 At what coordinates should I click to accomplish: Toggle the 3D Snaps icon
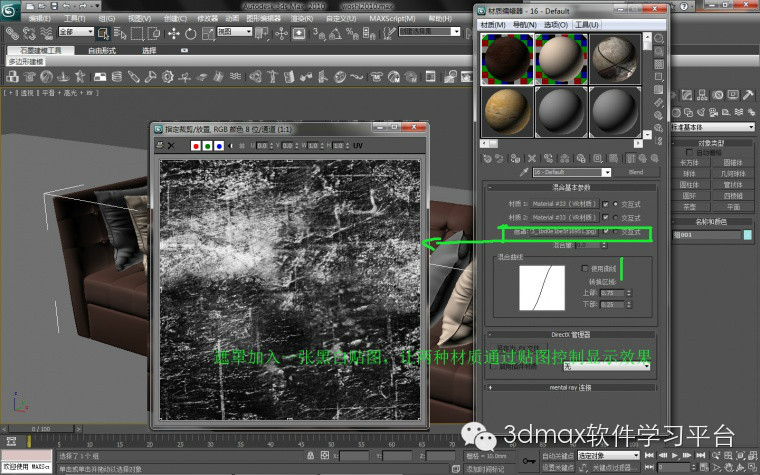pyautogui.click(x=319, y=33)
